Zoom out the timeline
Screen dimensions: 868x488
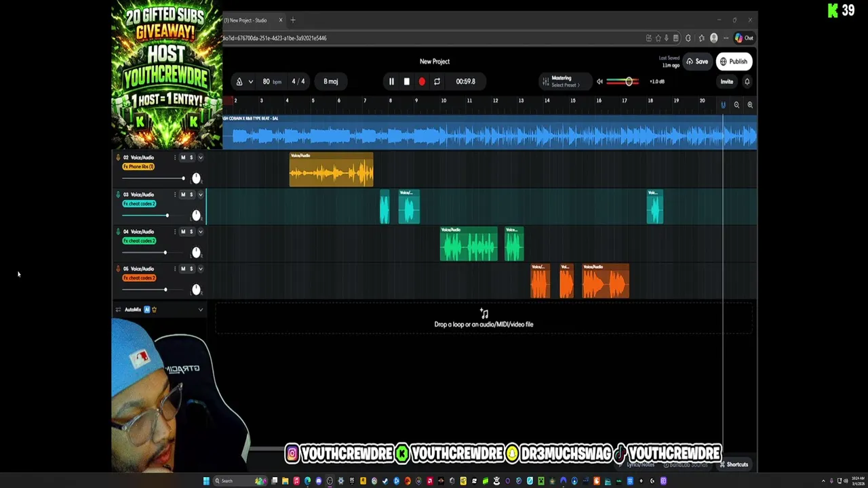click(x=736, y=105)
